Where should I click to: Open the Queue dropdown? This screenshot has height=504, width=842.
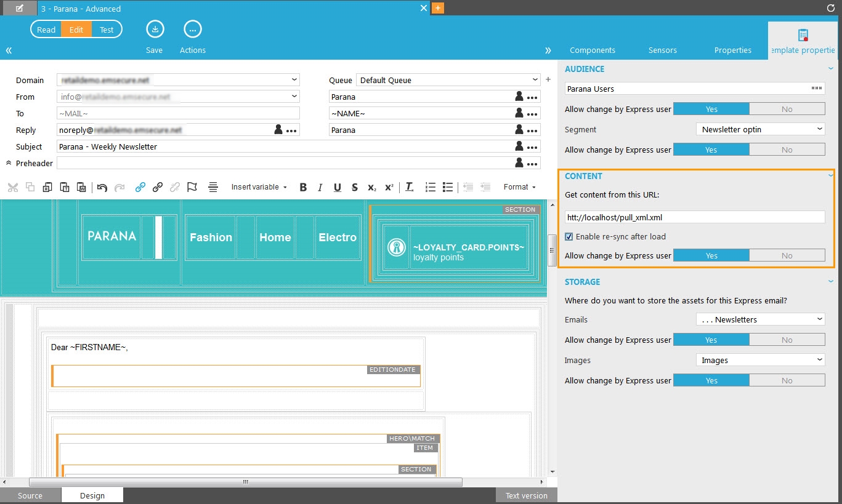coord(448,80)
